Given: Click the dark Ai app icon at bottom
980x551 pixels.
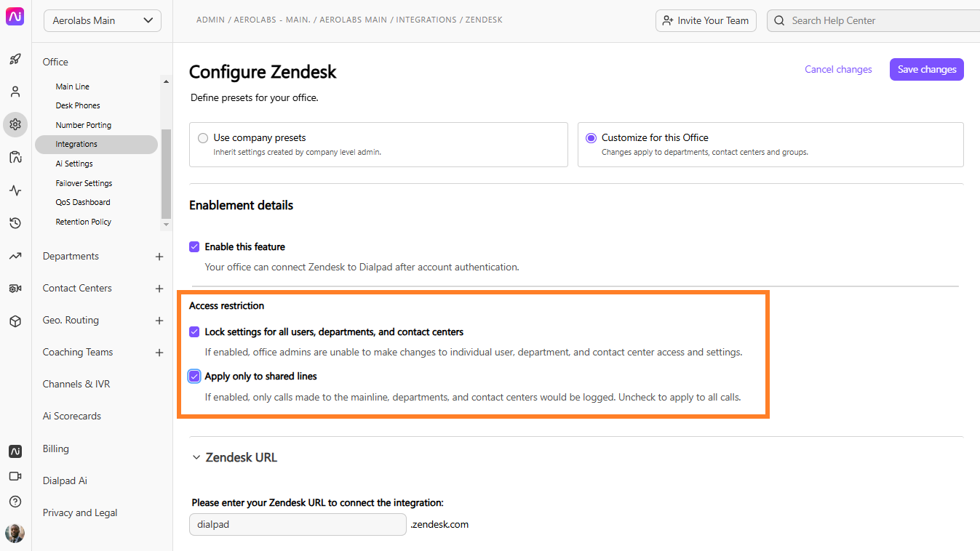Looking at the screenshot, I should pos(15,451).
